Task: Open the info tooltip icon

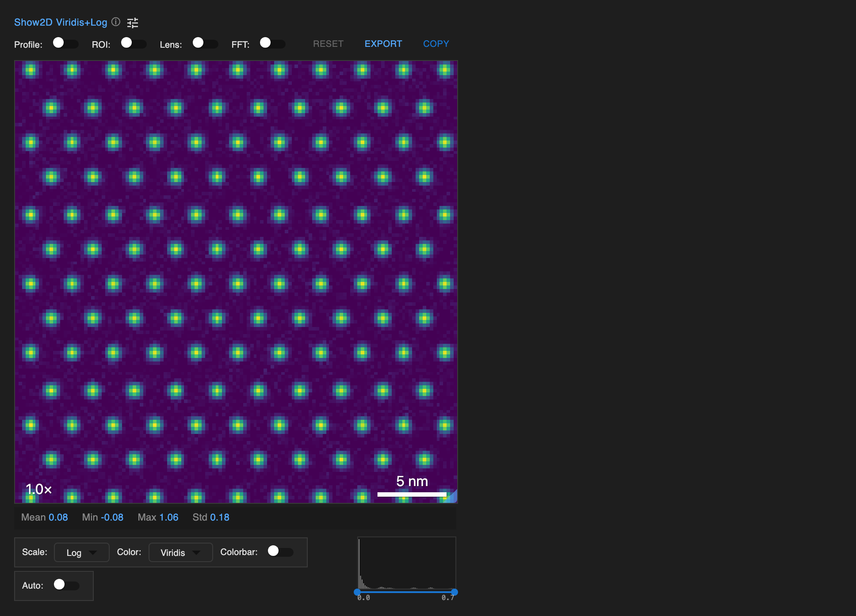Action: (x=115, y=22)
